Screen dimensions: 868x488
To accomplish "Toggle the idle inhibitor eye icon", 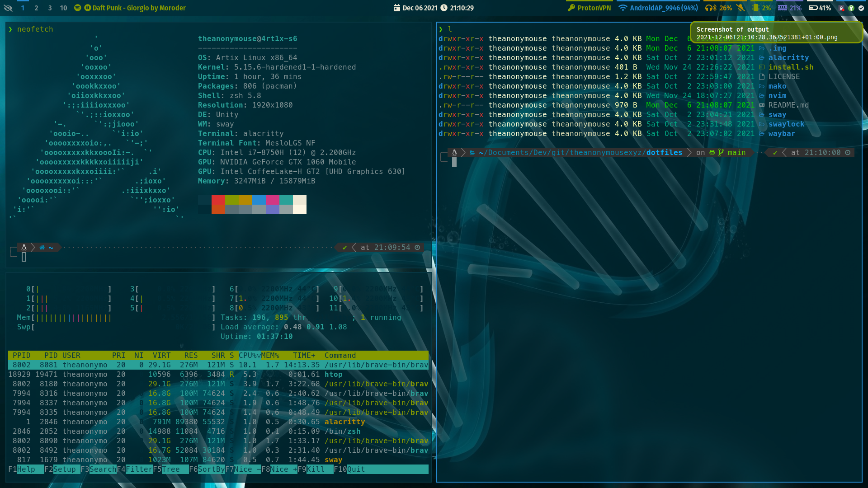I will pos(8,8).
